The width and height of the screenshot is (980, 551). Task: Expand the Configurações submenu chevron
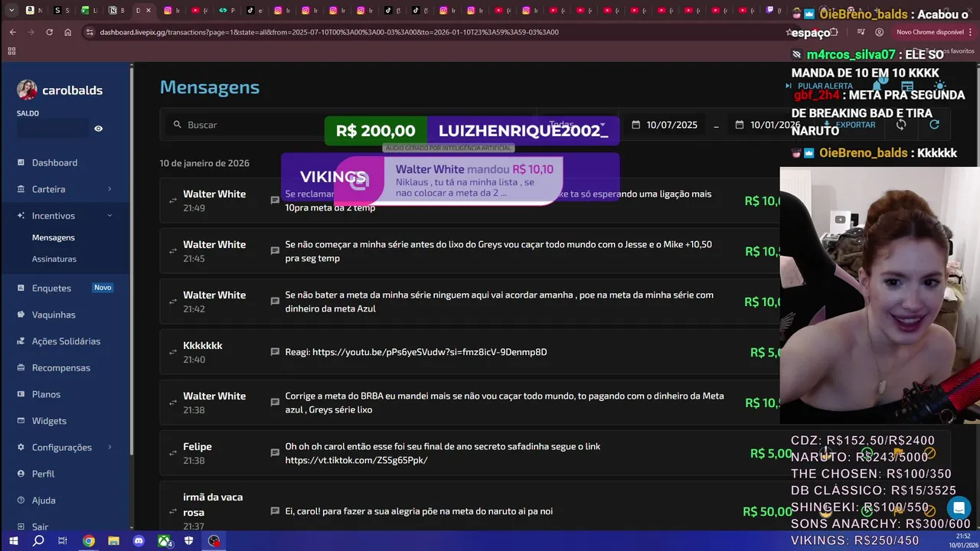click(x=109, y=447)
